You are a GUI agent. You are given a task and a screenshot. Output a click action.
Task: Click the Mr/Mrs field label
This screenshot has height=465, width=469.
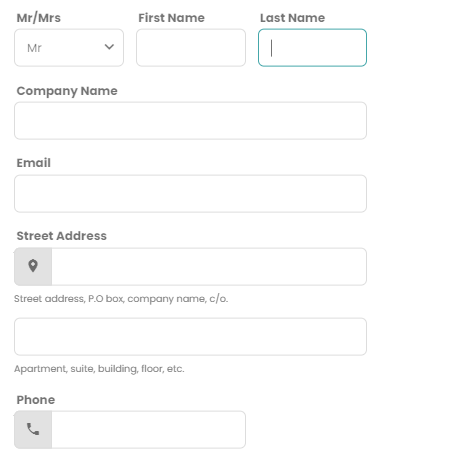(39, 18)
